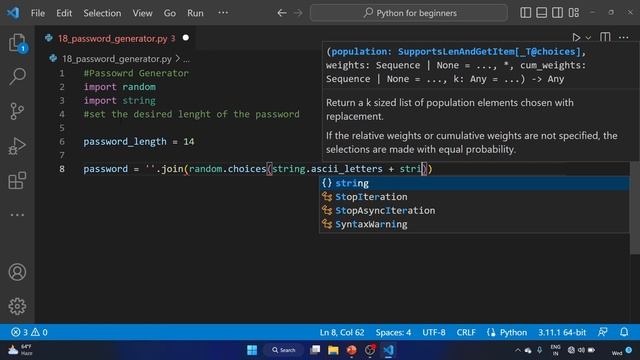The width and height of the screenshot is (640, 360).
Task: Open the Source Control view
Action: [17, 111]
